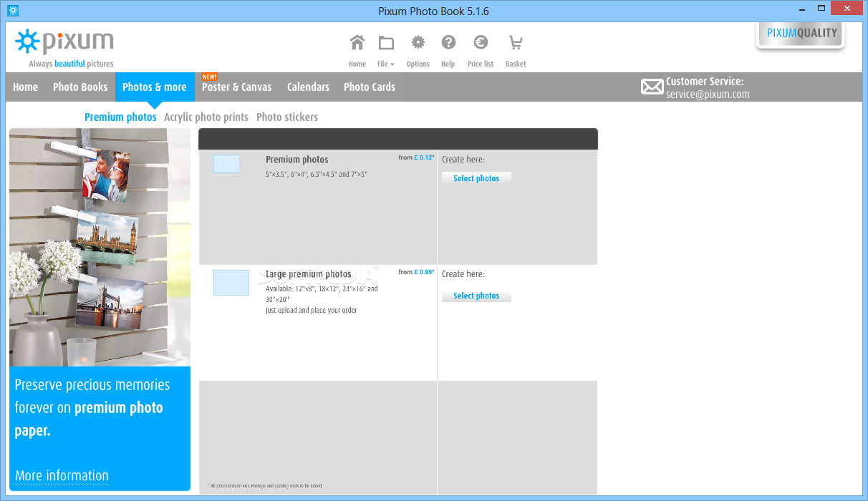Open the Poster & Canvas tab

[237, 87]
